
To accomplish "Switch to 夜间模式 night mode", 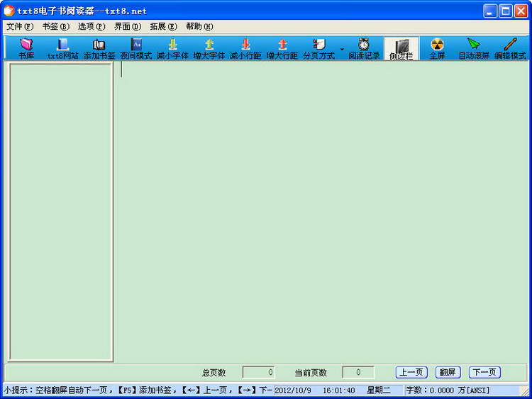I will 135,48.
